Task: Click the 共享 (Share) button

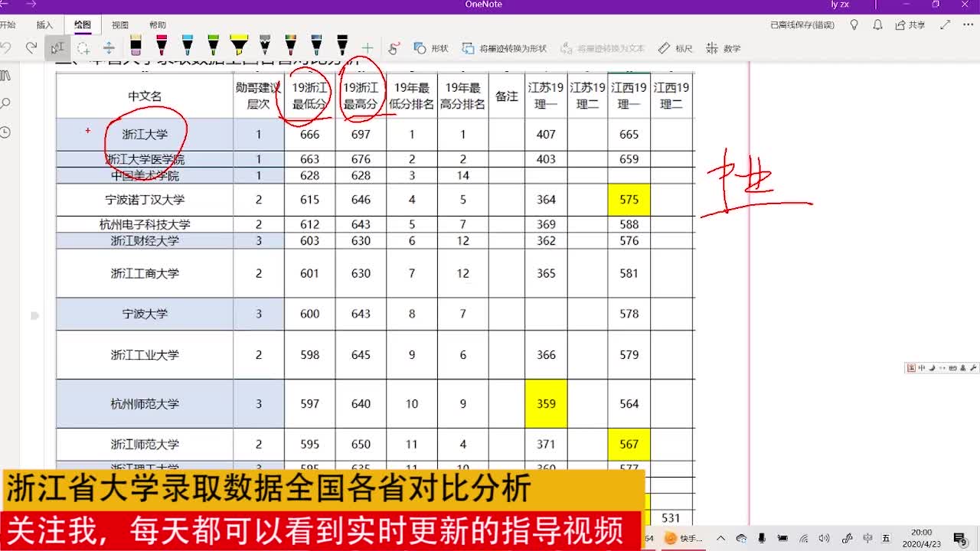Action: pos(910,25)
